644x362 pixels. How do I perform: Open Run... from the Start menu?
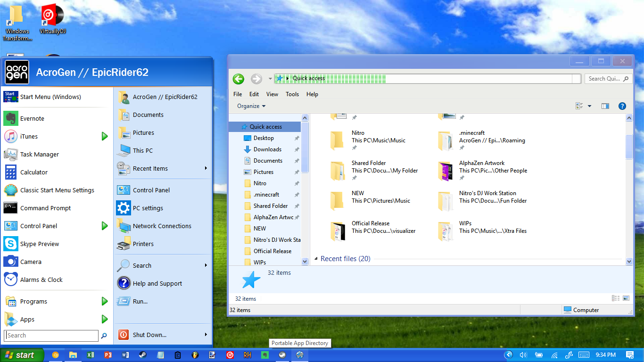click(x=140, y=301)
